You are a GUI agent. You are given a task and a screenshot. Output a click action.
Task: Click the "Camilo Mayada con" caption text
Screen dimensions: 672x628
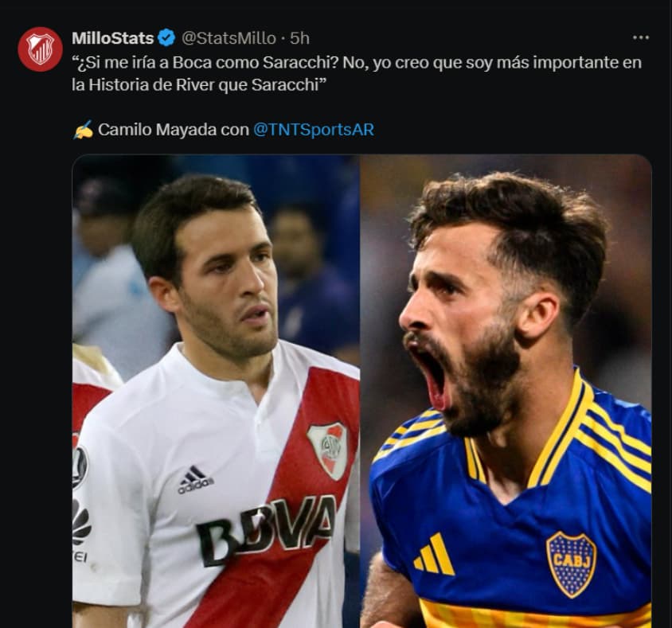(174, 130)
